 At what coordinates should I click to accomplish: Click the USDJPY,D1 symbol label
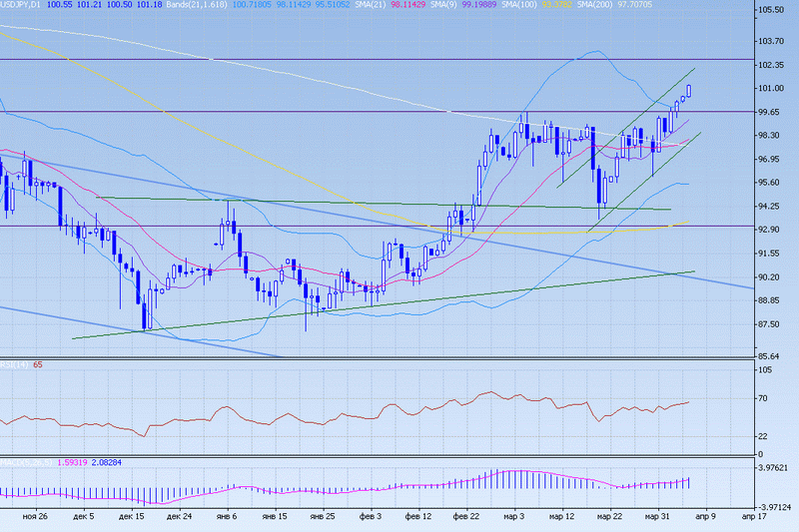[x=20, y=6]
